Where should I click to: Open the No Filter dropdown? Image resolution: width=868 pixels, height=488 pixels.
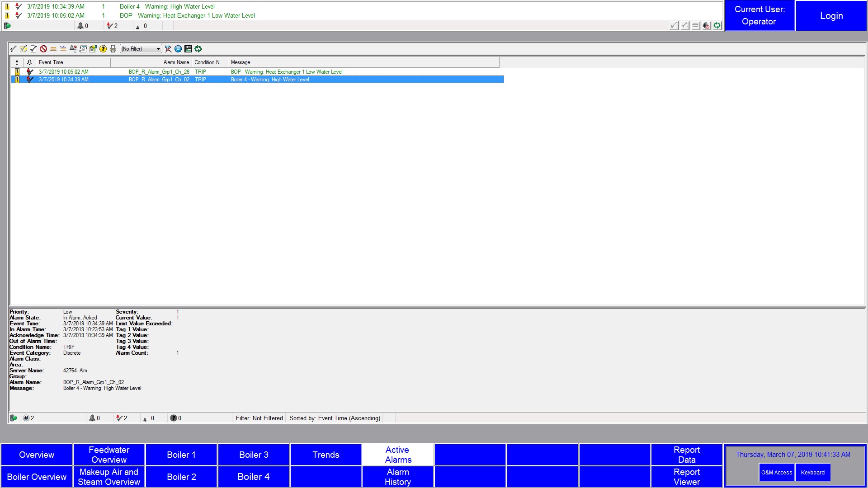tap(141, 49)
